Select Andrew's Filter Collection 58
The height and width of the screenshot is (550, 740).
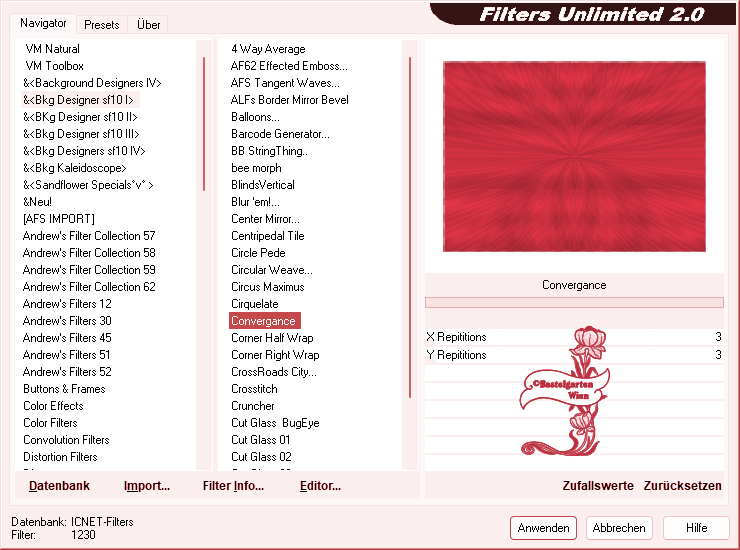89,253
